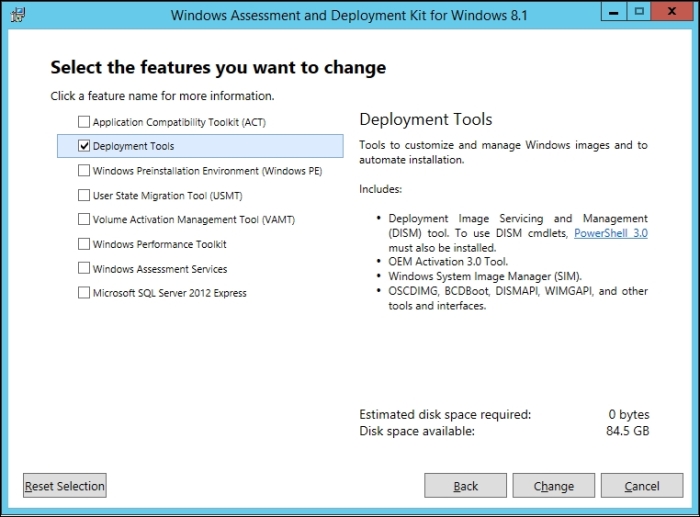Maximize the setup window
The width and height of the screenshot is (700, 517).
pos(639,12)
